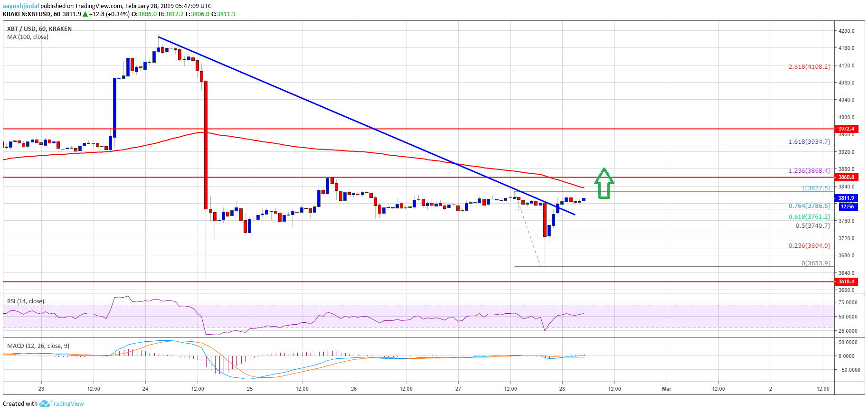
Task: Click the L:3806.0 low value
Action: pyautogui.click(x=198, y=14)
